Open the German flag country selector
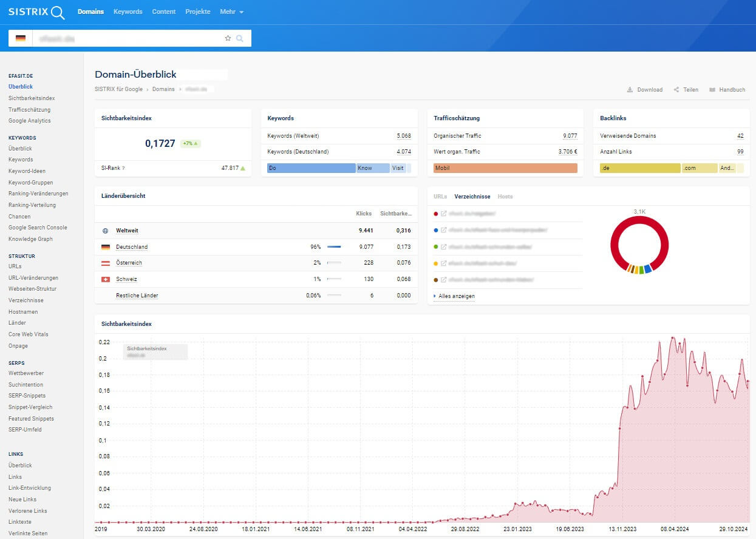Screen dimensions: 756x539 21,38
